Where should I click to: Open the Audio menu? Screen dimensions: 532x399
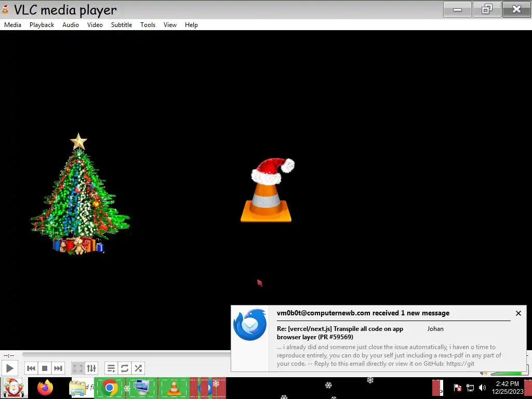click(x=71, y=25)
